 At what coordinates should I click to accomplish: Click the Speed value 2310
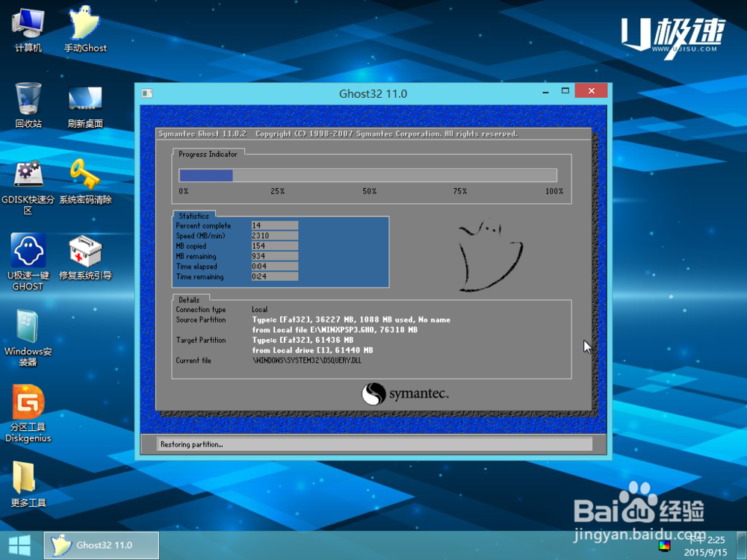click(x=275, y=236)
